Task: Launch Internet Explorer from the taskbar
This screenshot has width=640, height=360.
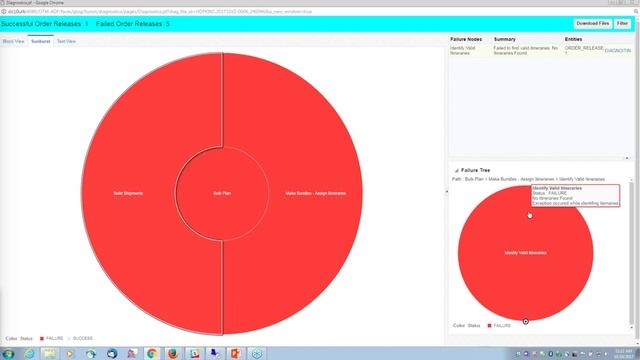Action: coord(29,353)
